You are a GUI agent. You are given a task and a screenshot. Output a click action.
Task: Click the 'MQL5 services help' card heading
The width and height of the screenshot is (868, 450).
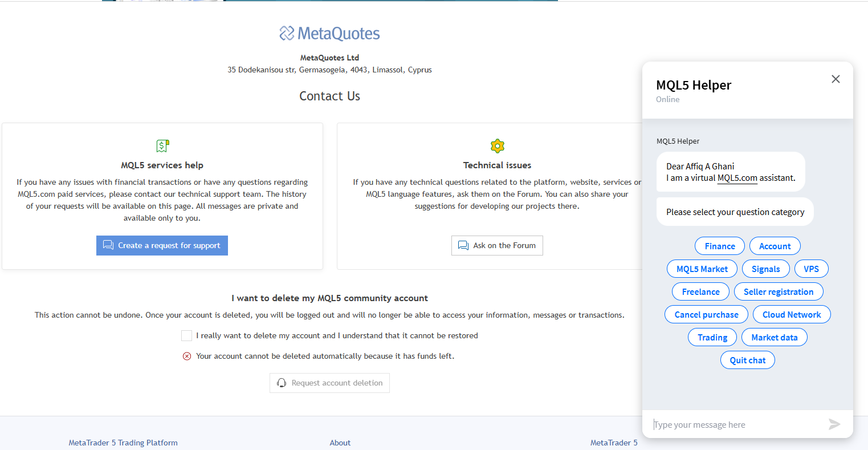tap(162, 165)
